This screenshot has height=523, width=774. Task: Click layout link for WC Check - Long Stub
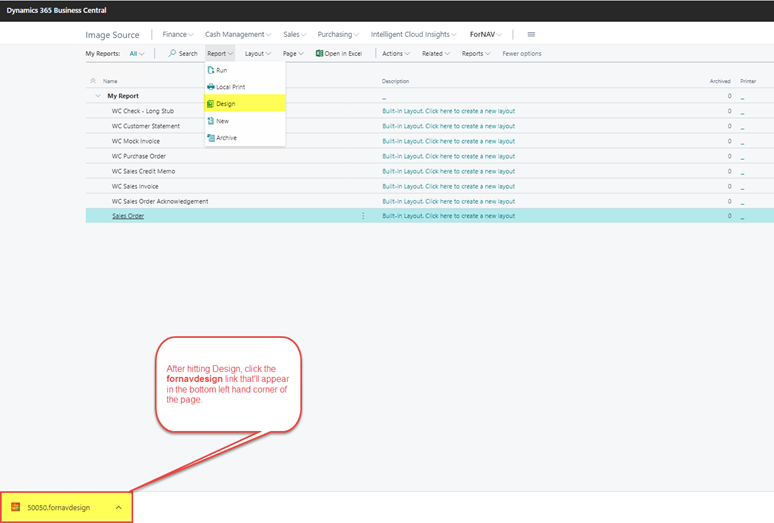[448, 111]
